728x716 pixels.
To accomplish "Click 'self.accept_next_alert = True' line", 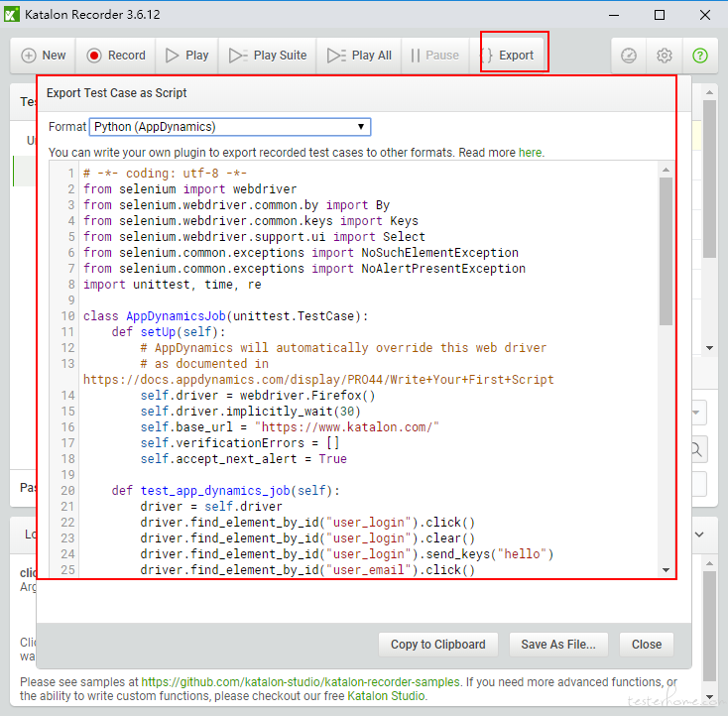I will (243, 459).
